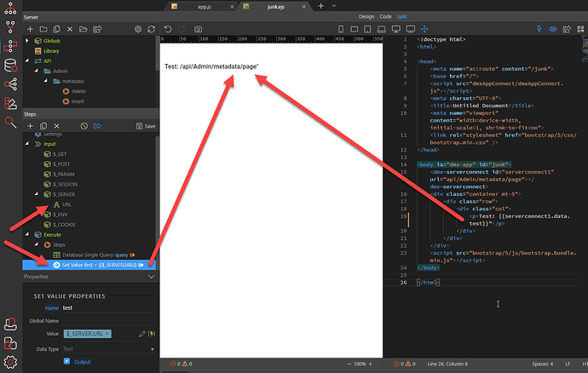The image size is (588, 373).
Task: Click the layout panels icon at toolbar far right
Action: 581,29
